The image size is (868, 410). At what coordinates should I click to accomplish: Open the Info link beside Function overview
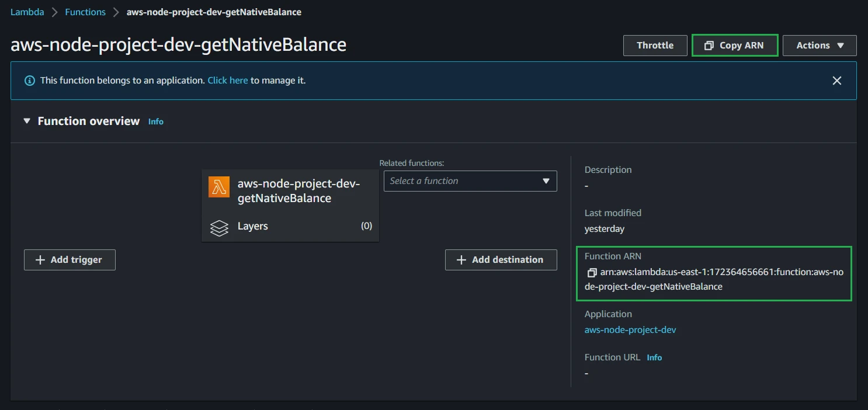[x=156, y=121]
